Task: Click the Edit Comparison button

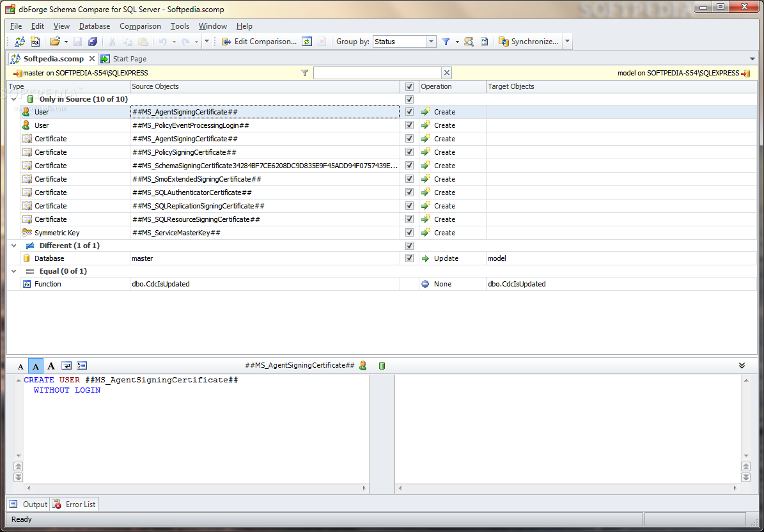Action: click(x=259, y=42)
